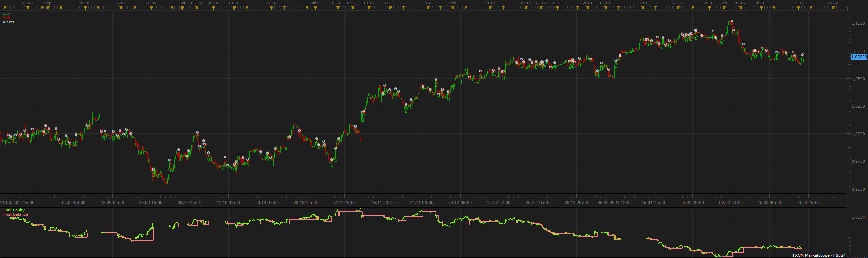Click the 20.02 15:00 time axis label
Image resolution: width=868 pixels, height=258 pixels.
[808, 203]
